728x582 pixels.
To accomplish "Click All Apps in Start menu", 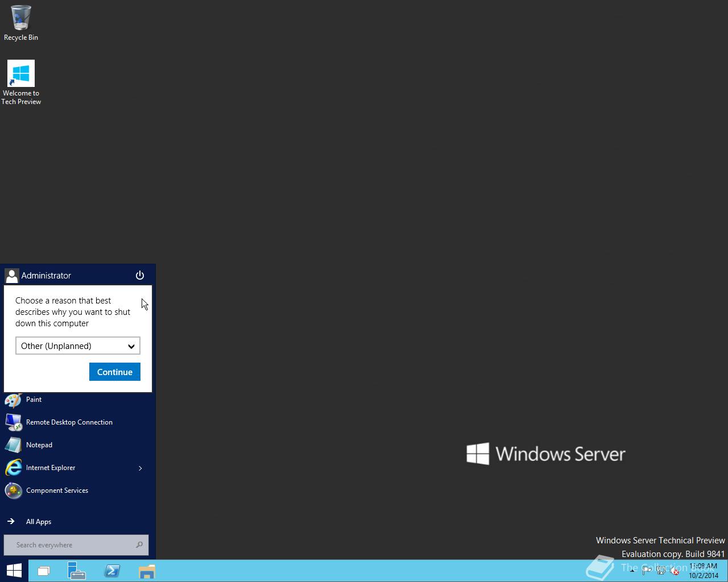I will 30,521.
